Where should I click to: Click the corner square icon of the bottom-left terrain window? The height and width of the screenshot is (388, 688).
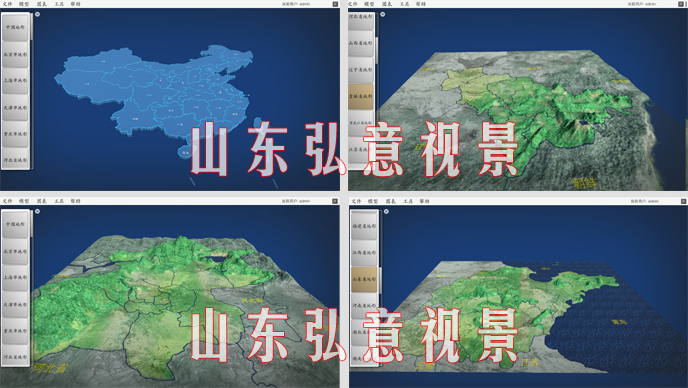(x=335, y=201)
